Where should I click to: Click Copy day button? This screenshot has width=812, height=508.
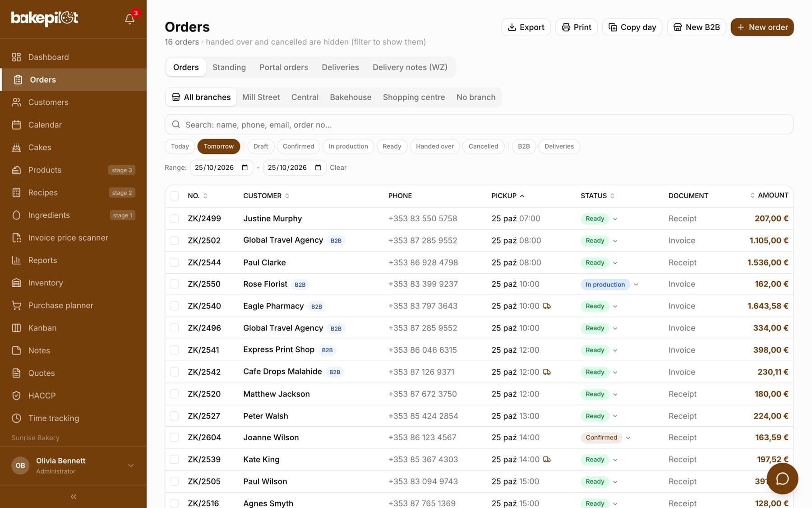click(632, 27)
